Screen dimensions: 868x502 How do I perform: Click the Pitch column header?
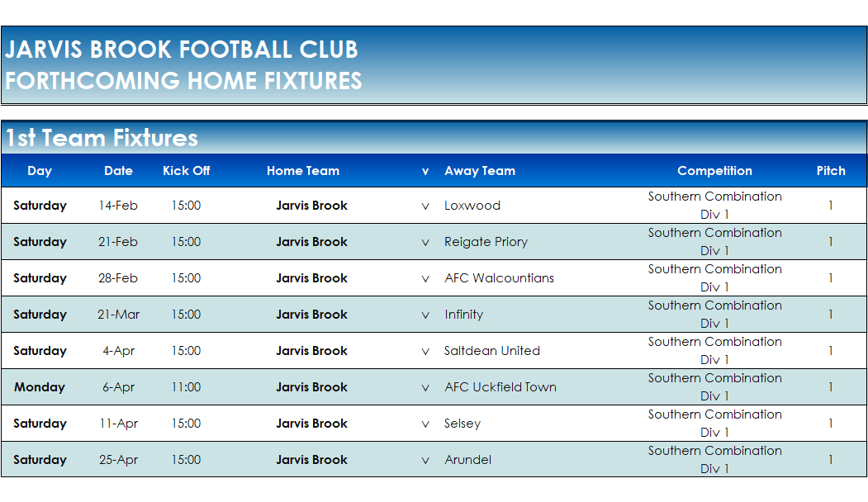[x=831, y=171]
